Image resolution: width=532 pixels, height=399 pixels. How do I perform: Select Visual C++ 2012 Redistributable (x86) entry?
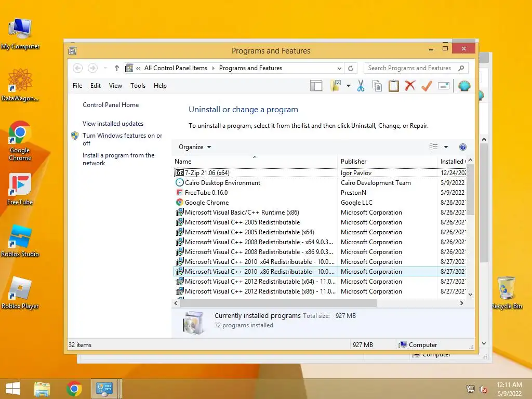pyautogui.click(x=320, y=291)
